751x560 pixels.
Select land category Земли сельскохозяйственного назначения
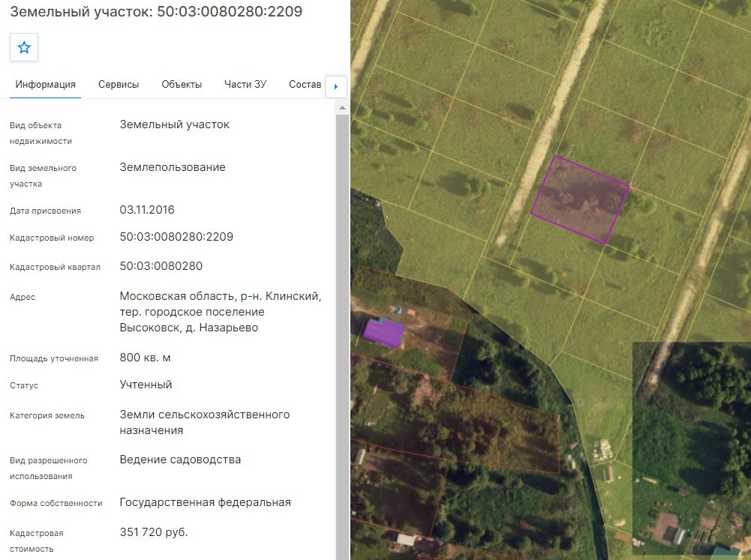(205, 423)
